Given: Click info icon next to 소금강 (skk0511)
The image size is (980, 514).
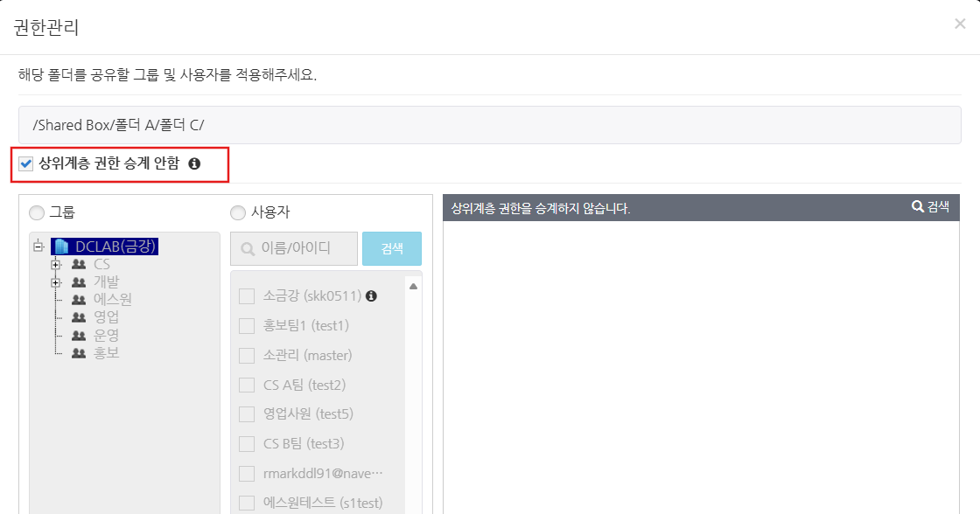Looking at the screenshot, I should coord(371,296).
